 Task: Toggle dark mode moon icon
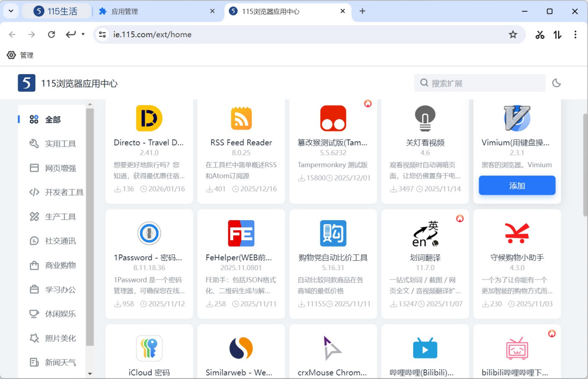(556, 83)
